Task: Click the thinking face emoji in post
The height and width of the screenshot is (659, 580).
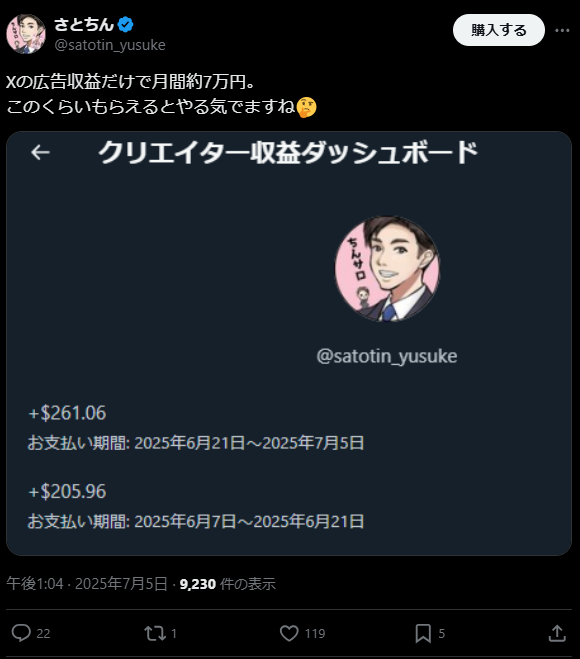Action: click(x=306, y=107)
